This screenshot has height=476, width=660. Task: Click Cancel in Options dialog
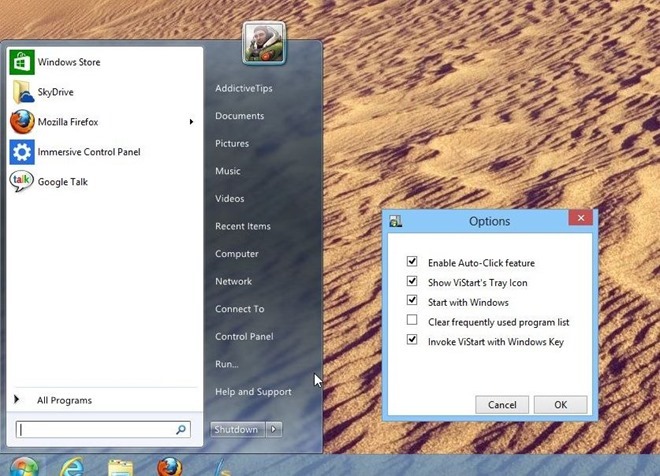pos(502,404)
